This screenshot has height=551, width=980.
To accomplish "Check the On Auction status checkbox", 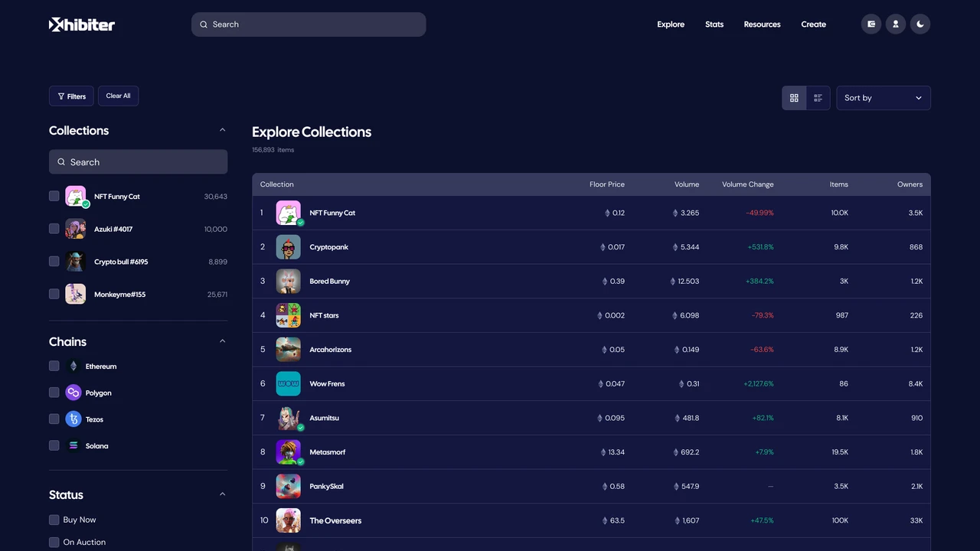I will pyautogui.click(x=54, y=542).
